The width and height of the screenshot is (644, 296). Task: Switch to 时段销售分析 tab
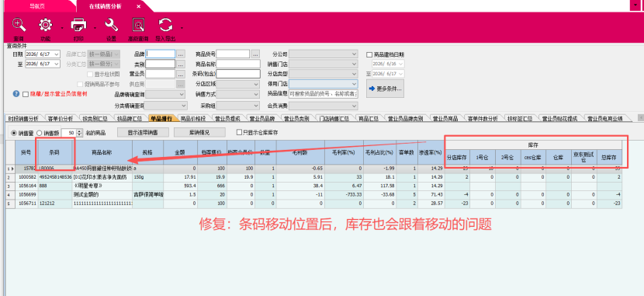coord(23,118)
